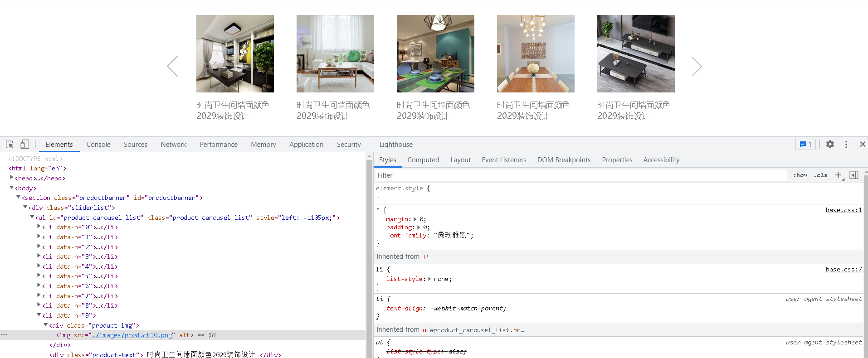
Task: Collapse the product_carousel_list ul node
Action: click(x=32, y=217)
